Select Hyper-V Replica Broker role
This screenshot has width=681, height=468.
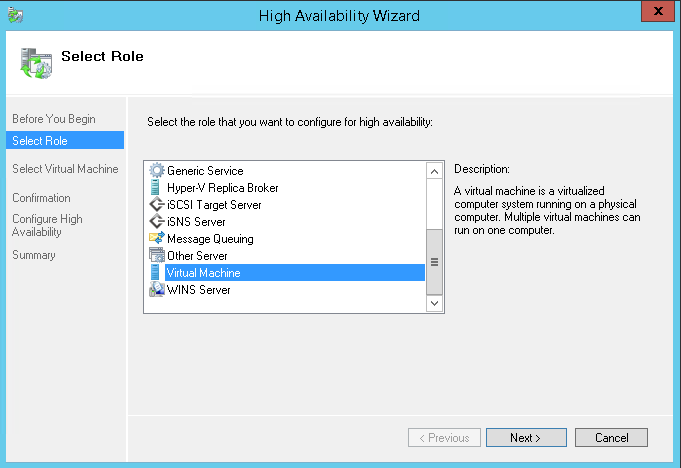click(222, 188)
